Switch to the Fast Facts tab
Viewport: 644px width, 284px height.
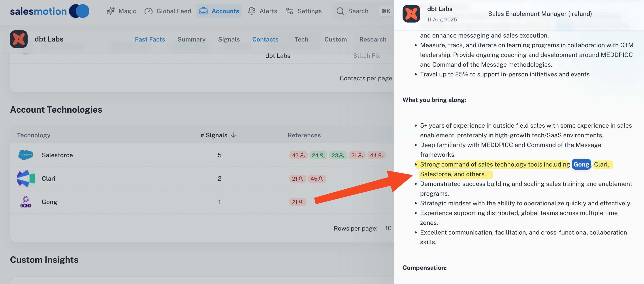(x=150, y=39)
